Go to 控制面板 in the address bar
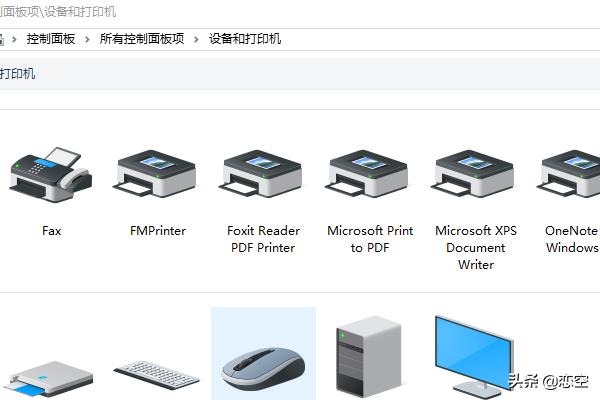Screen dimensions: 600x400 [x=54, y=39]
